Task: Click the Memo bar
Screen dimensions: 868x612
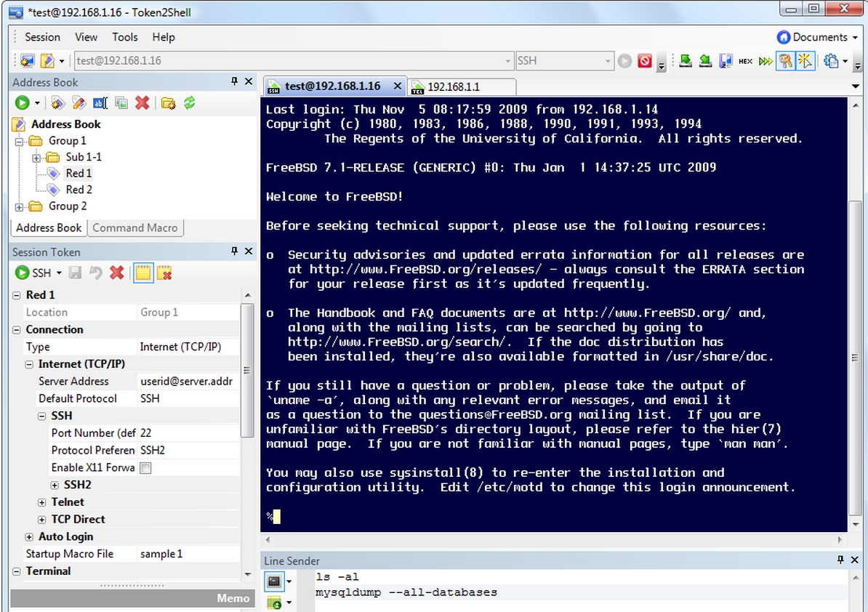Action: tap(132, 598)
